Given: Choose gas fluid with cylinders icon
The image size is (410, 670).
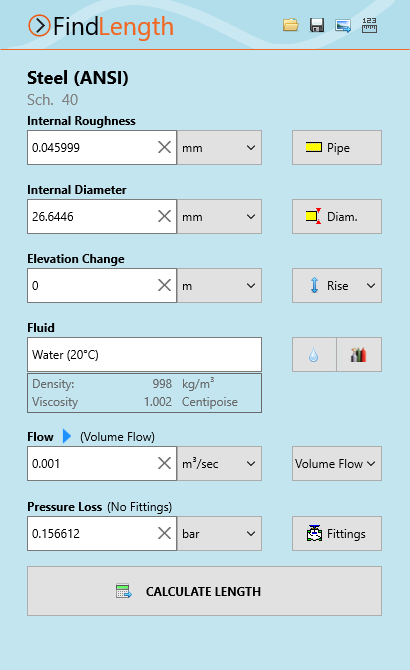Looking at the screenshot, I should tap(359, 355).
